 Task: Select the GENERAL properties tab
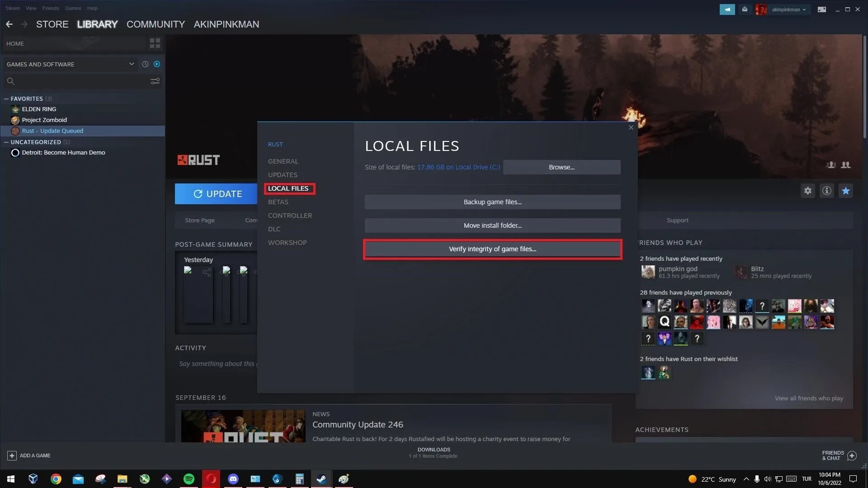pos(283,161)
